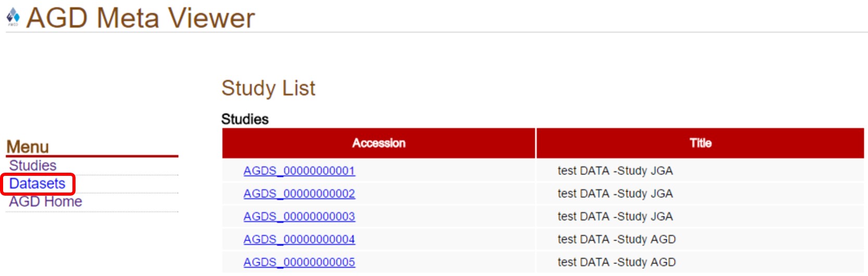Screen dimensions: 868x276
Task: Click the AGD logo icon
Action: click(x=13, y=17)
